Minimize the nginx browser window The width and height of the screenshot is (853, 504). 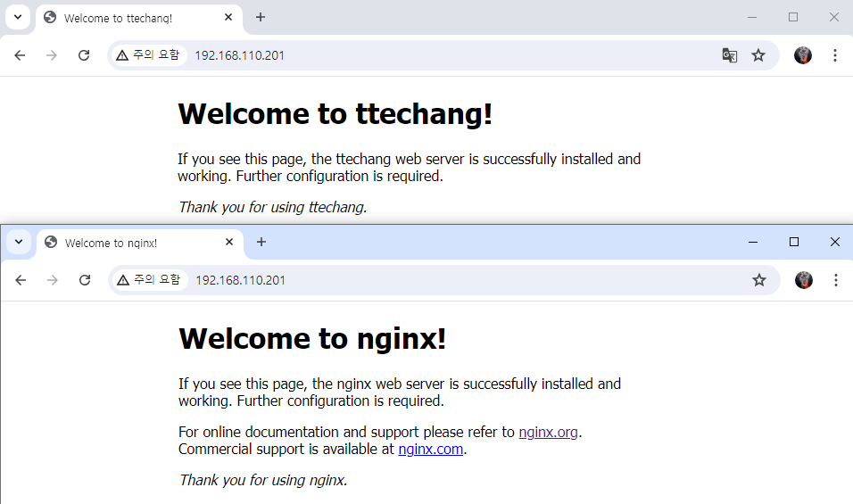click(753, 242)
